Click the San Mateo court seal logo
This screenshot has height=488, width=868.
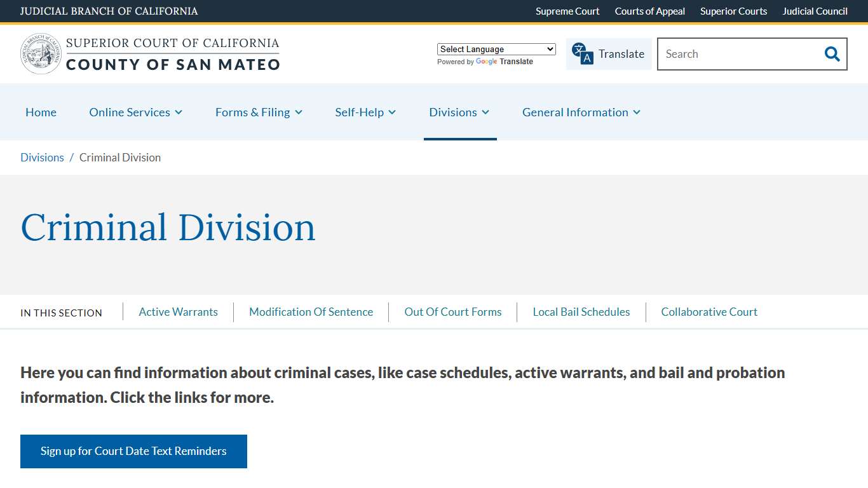tap(40, 53)
